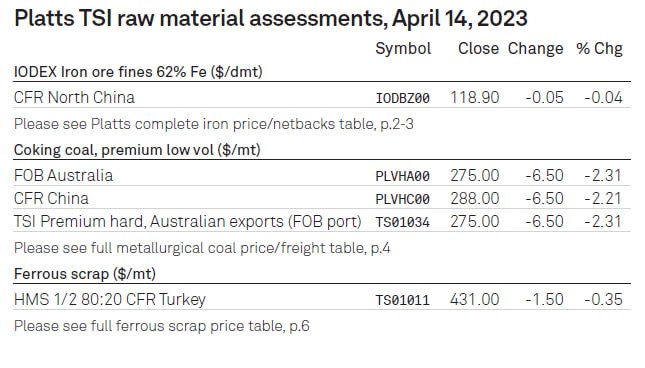The width and height of the screenshot is (645, 368).
Task: Click the % Chg column header
Action: (x=599, y=49)
